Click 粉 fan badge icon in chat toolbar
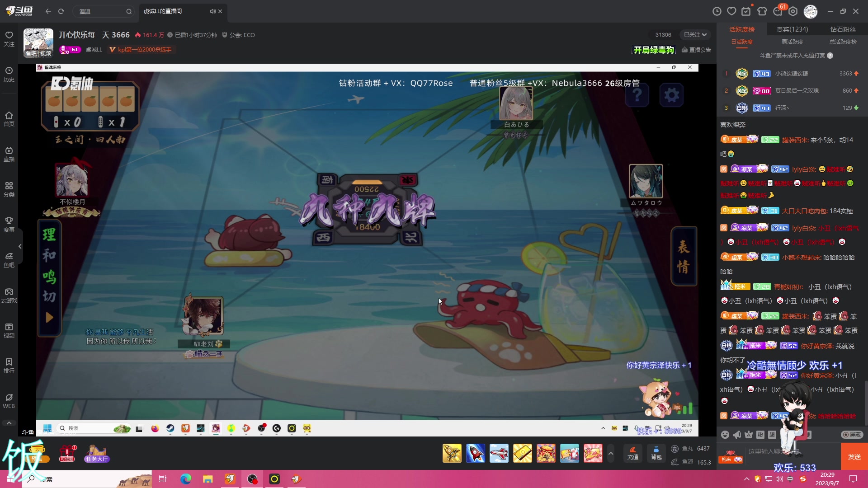The image size is (868, 488). click(760, 435)
